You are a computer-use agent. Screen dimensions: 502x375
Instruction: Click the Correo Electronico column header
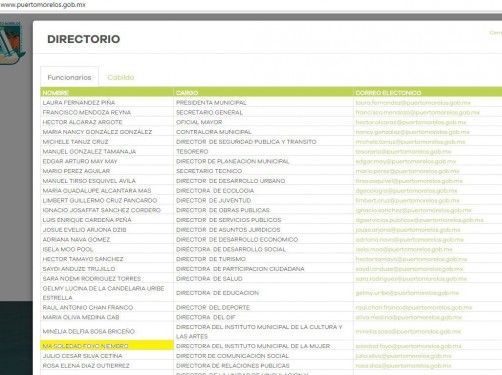point(388,93)
